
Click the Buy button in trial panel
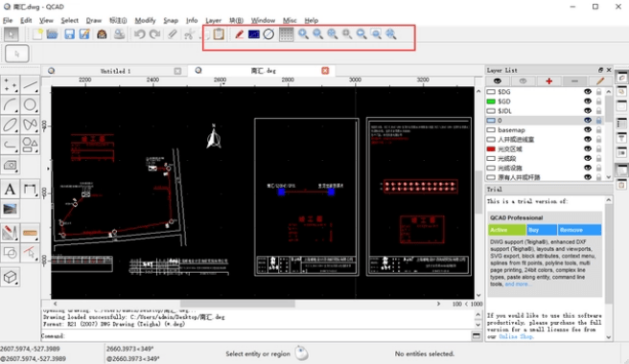pos(541,230)
